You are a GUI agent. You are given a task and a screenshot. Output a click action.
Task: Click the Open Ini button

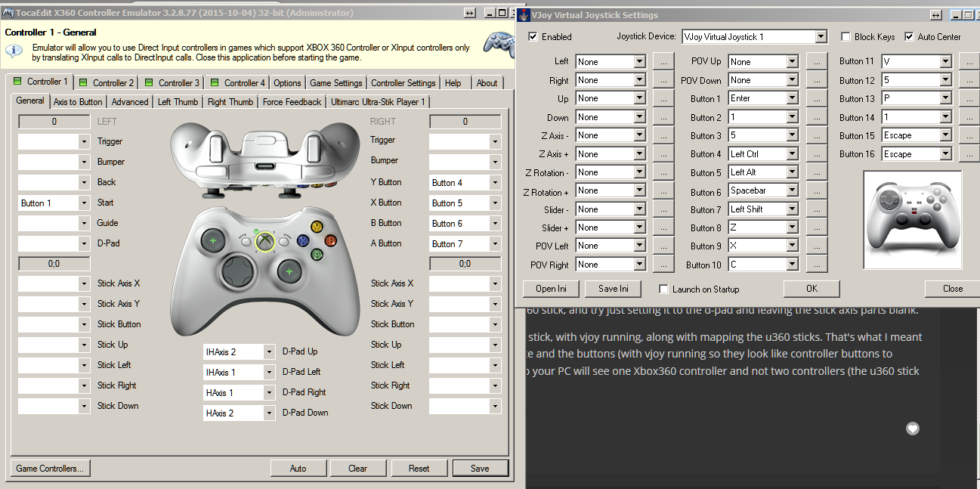[x=551, y=289]
